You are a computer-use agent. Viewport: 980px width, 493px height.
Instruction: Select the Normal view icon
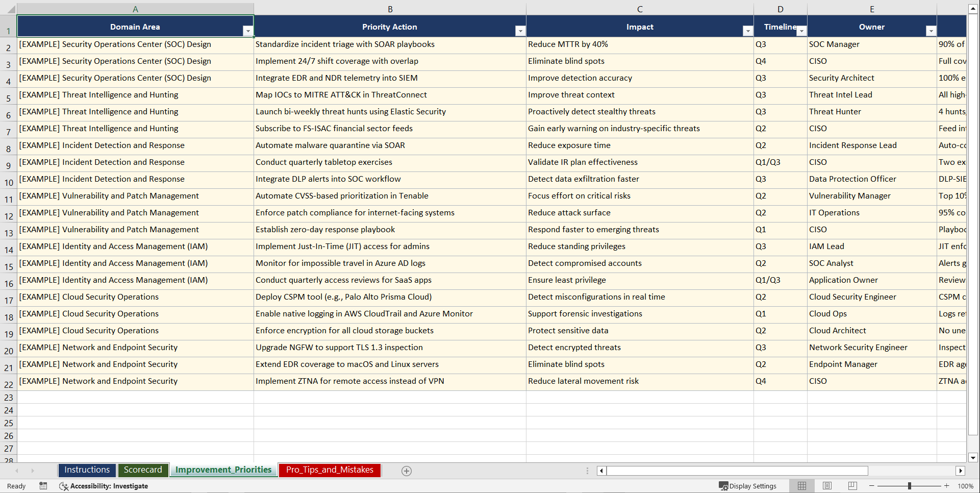point(801,486)
